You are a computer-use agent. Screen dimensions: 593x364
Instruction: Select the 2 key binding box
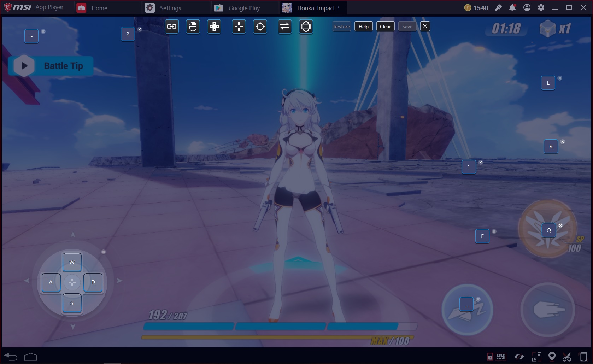tap(128, 34)
